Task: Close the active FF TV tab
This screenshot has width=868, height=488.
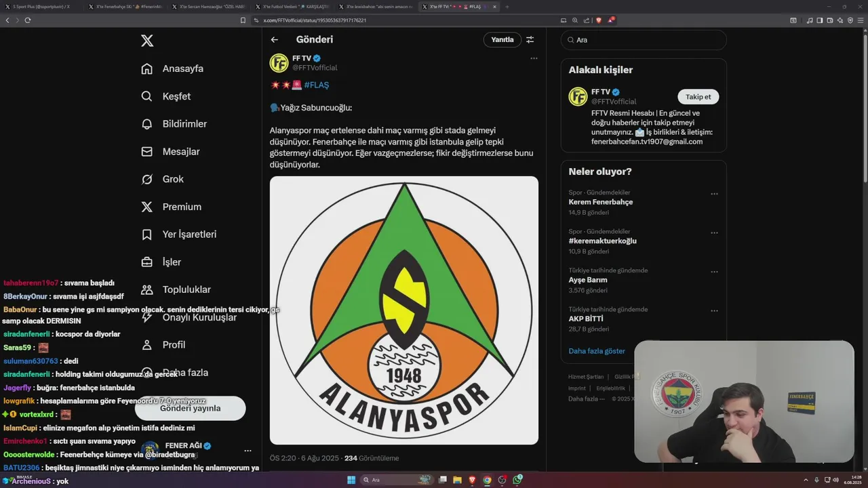Action: point(494,7)
